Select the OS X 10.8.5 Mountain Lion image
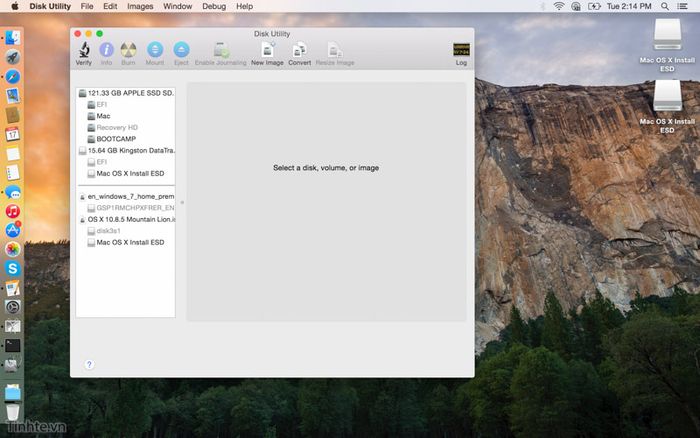This screenshot has height=438, width=700. (x=127, y=219)
